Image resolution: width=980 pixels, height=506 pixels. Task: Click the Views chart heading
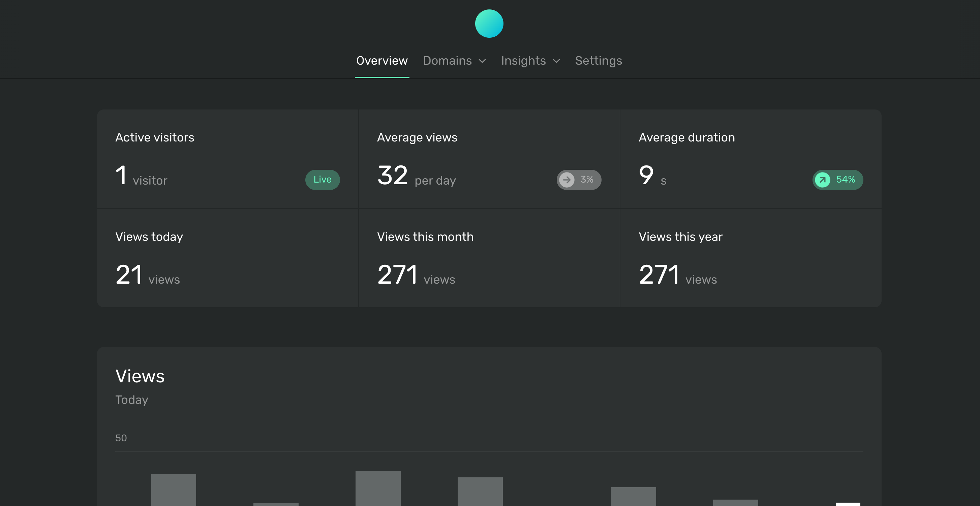coord(140,376)
